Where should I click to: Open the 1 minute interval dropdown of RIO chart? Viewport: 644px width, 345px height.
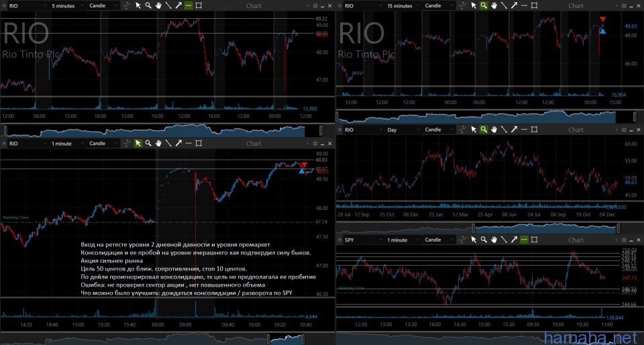point(67,144)
